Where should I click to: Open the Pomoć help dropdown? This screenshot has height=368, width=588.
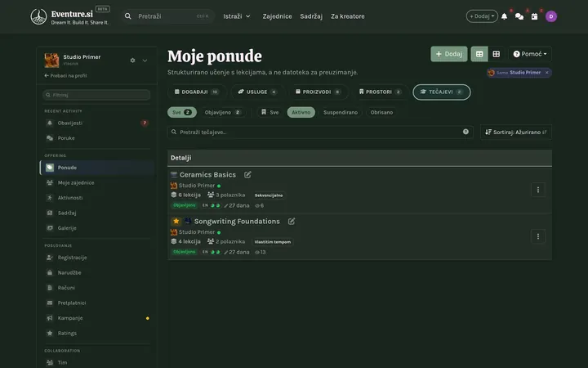530,54
